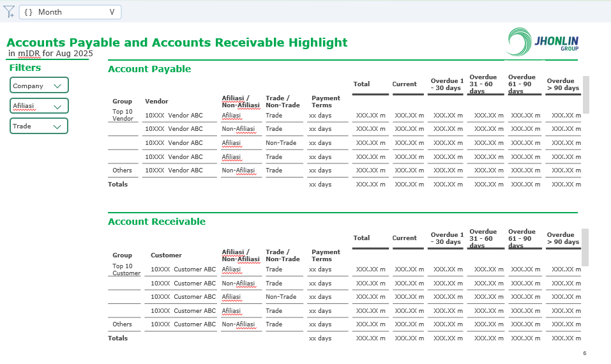611x364 pixels.
Task: Select the Account Payable section title
Action: pyautogui.click(x=149, y=69)
